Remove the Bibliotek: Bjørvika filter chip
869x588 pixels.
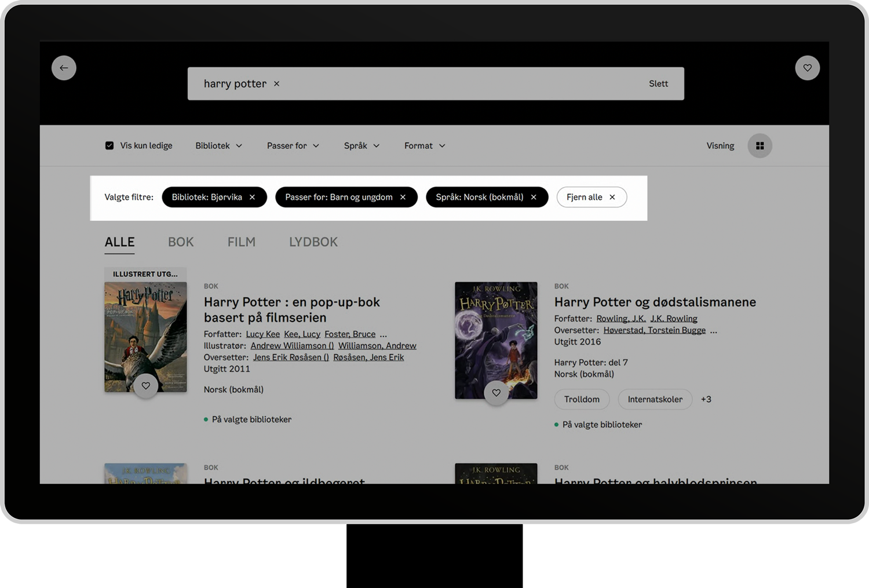click(x=253, y=198)
